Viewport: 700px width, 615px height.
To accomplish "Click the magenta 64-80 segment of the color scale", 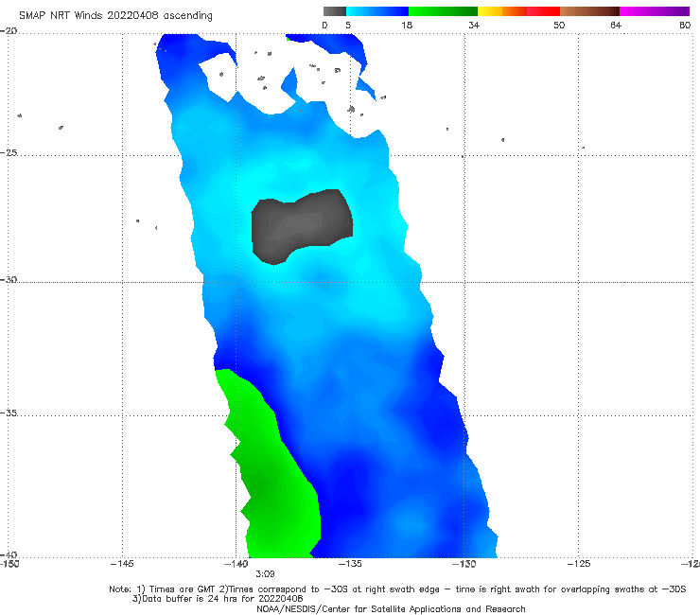I will (x=655, y=11).
